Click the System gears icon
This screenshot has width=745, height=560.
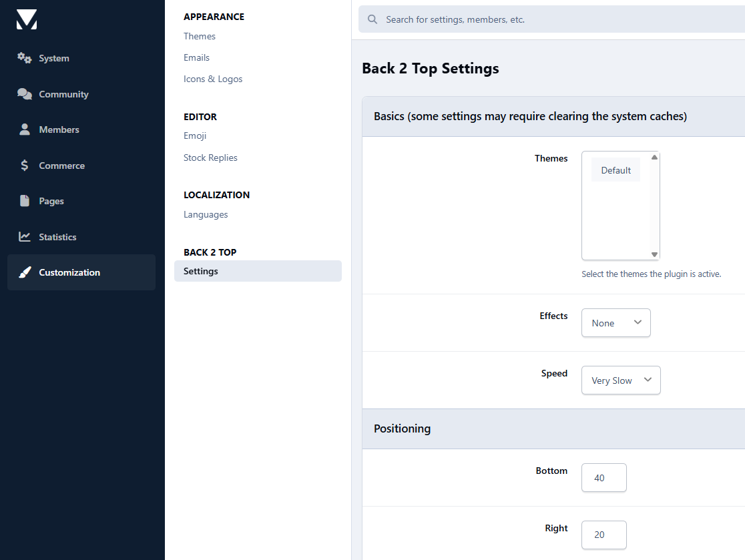click(x=25, y=58)
